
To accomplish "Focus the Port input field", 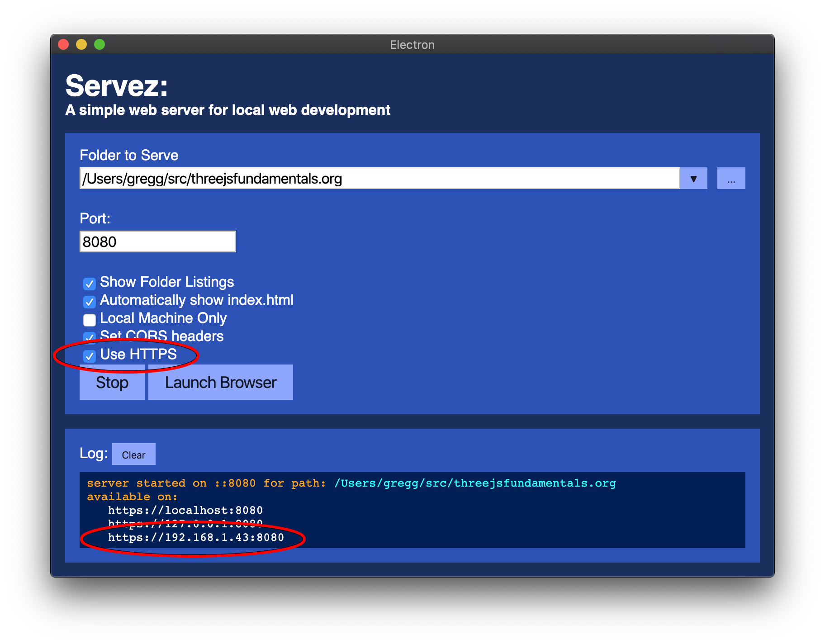I will coord(157,241).
